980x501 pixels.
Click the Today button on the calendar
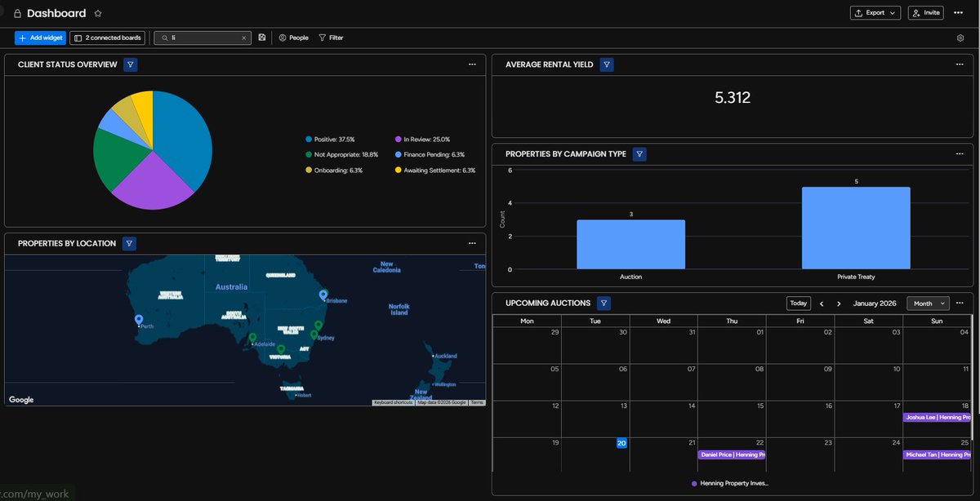(798, 303)
